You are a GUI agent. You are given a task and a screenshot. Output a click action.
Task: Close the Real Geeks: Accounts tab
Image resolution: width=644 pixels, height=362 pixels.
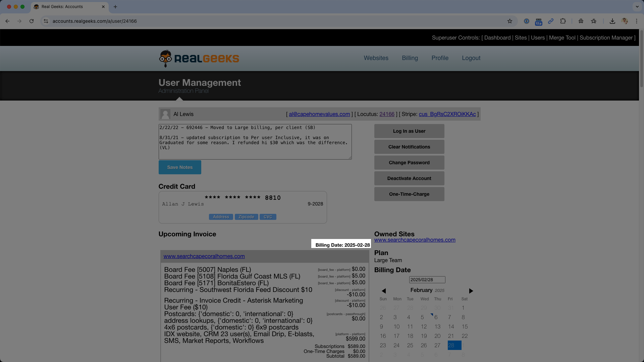pyautogui.click(x=103, y=7)
